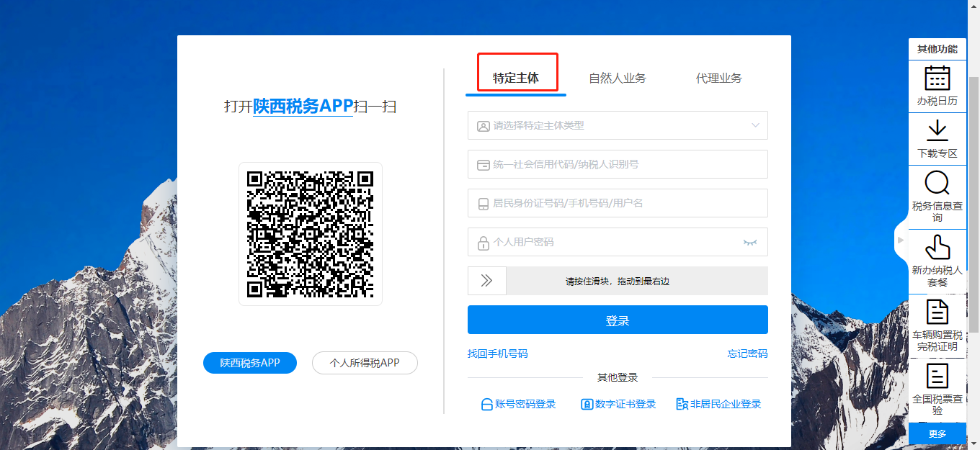The height and width of the screenshot is (450, 980).
Task: Click the 忘记密码 link
Action: (x=747, y=354)
